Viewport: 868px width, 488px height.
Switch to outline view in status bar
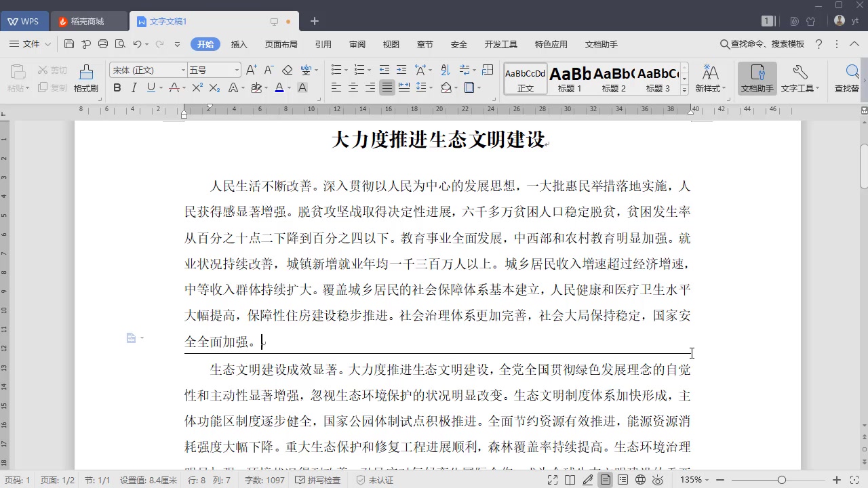(623, 480)
